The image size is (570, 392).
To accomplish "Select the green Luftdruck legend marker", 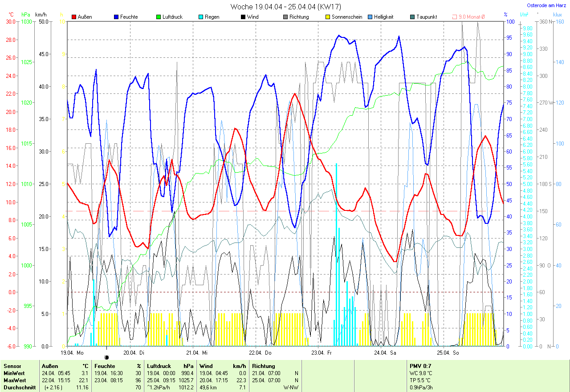I will click(159, 17).
